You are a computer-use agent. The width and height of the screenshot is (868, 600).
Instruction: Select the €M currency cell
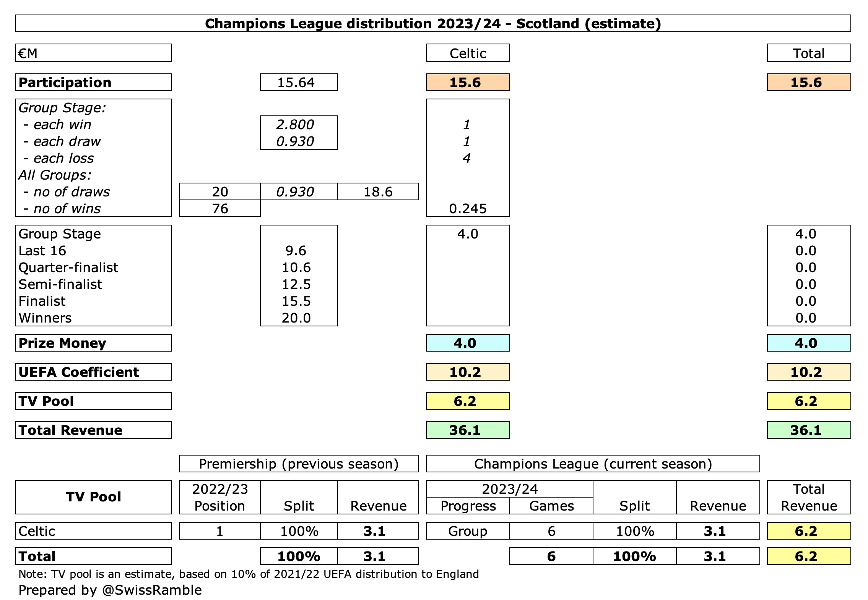pos(94,53)
